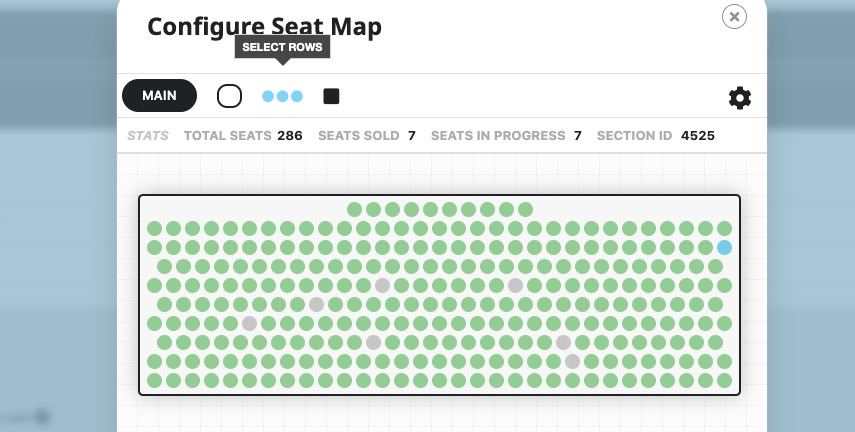Click the gray seat in sixth row
Screen dimensions: 855x432
coord(316,304)
